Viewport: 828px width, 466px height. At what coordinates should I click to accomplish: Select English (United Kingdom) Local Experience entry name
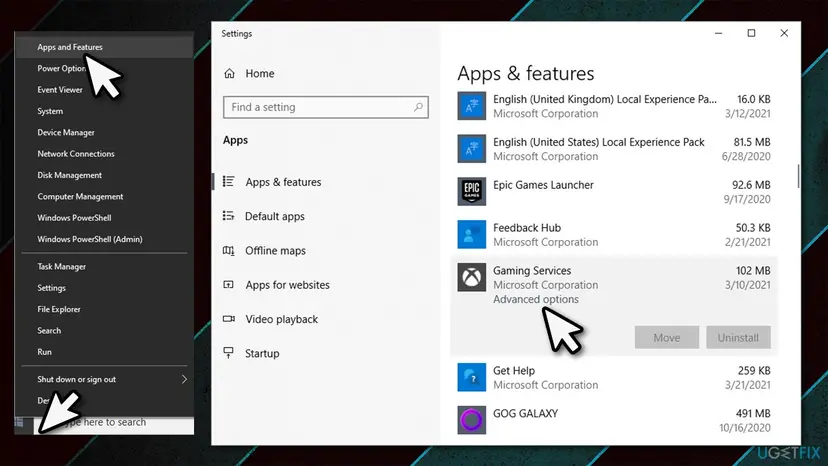click(605, 99)
